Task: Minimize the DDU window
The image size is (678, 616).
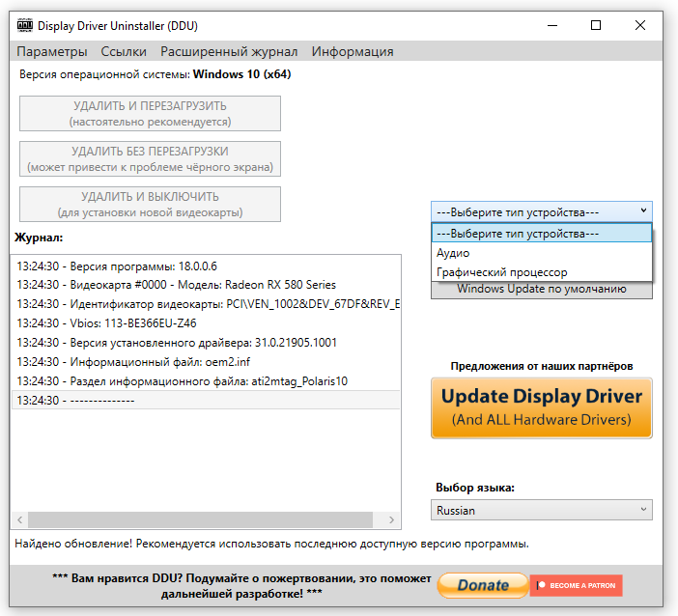Action: 552,25
